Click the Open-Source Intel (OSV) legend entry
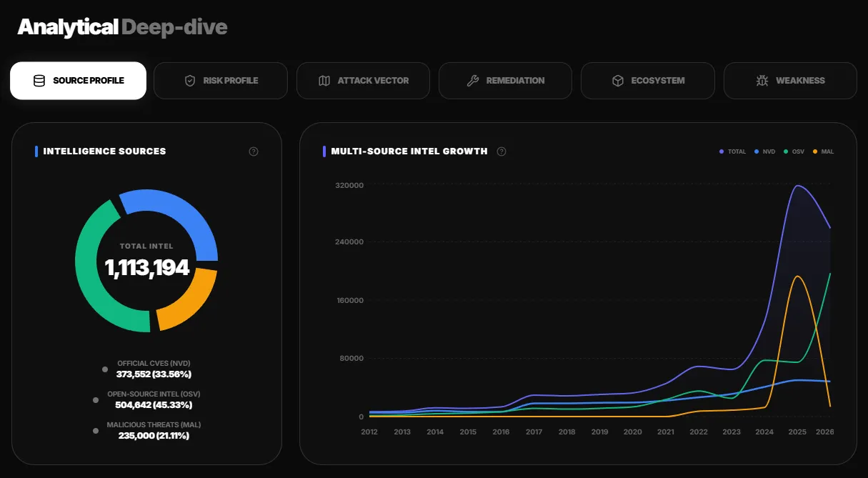 (x=148, y=399)
